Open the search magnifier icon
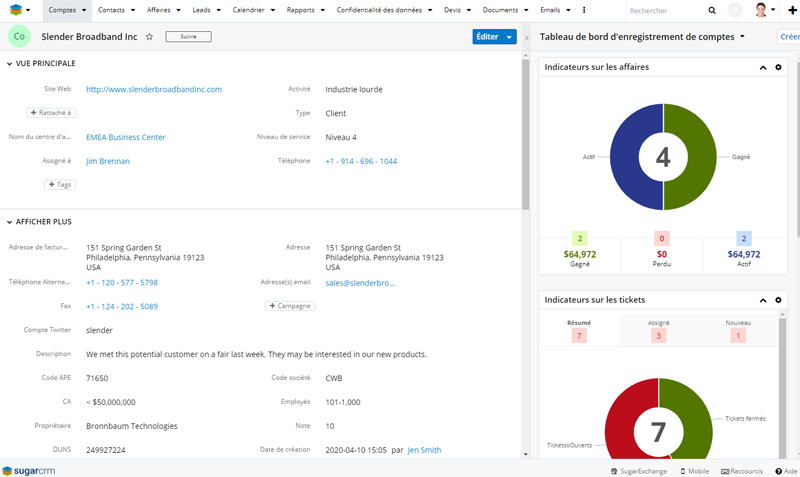 (x=712, y=10)
